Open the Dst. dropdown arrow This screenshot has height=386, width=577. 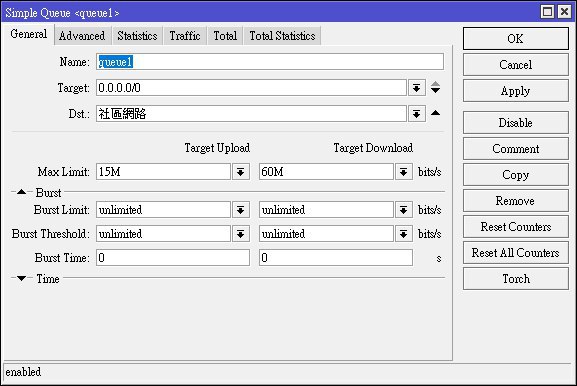tap(417, 114)
